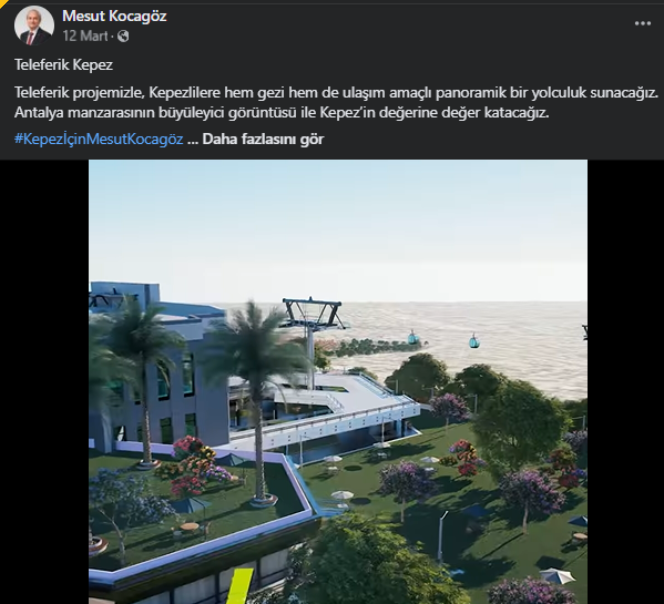Click the paragraph about Teleferik projemizle
This screenshot has height=604, width=664.
[336, 103]
